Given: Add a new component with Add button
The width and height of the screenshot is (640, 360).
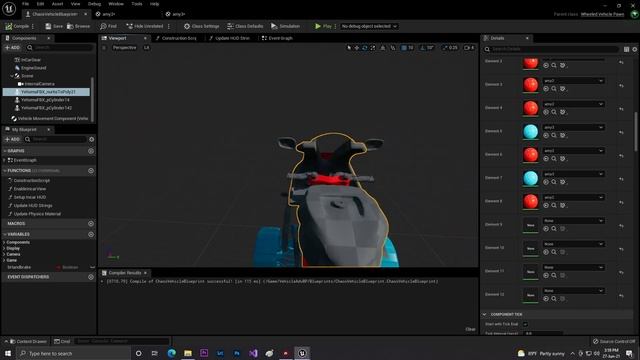Looking at the screenshot, I should 12,48.
